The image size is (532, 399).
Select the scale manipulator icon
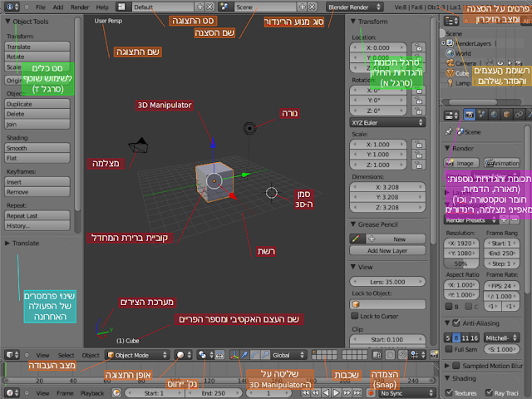click(265, 355)
